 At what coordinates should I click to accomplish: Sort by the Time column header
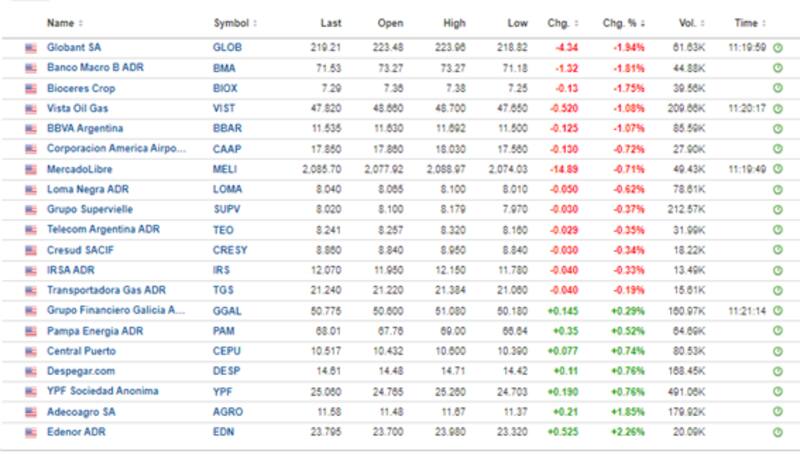(747, 22)
